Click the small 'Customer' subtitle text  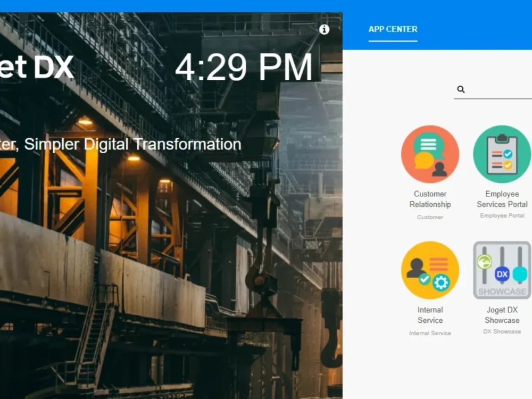click(430, 217)
